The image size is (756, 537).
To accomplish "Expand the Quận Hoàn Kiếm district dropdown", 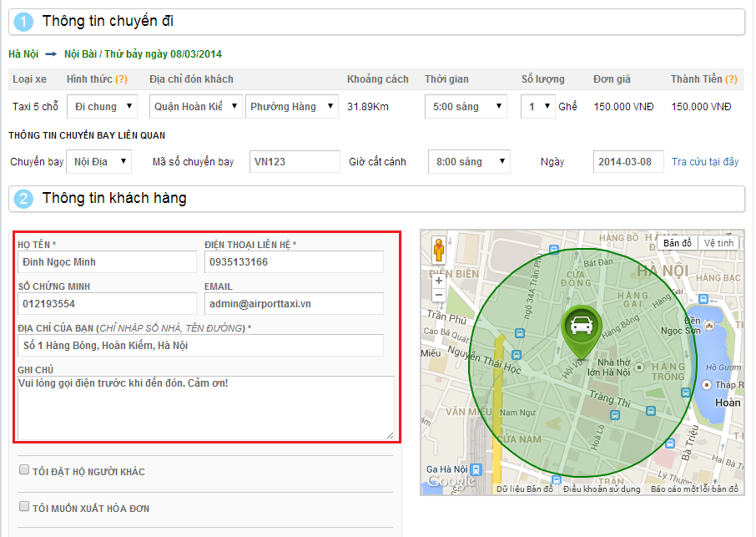I will (196, 107).
